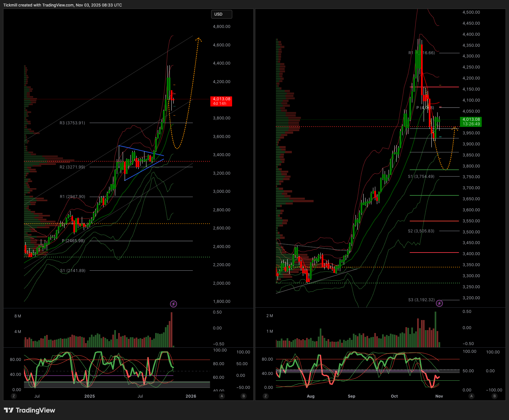Click the 2026 label on time axis
This screenshot has height=420, width=509.
(x=191, y=396)
